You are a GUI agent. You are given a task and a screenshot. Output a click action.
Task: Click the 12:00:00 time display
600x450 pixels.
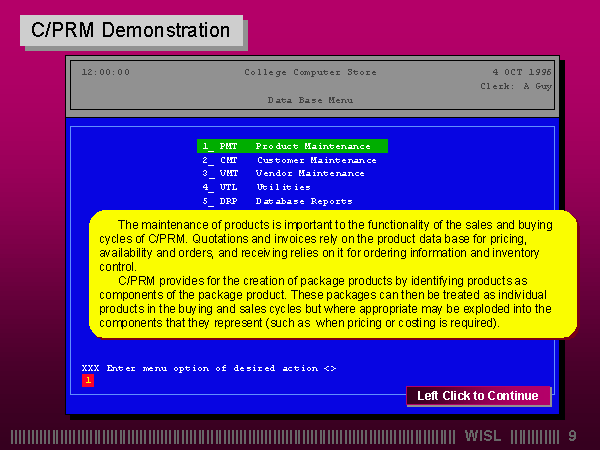[105, 72]
